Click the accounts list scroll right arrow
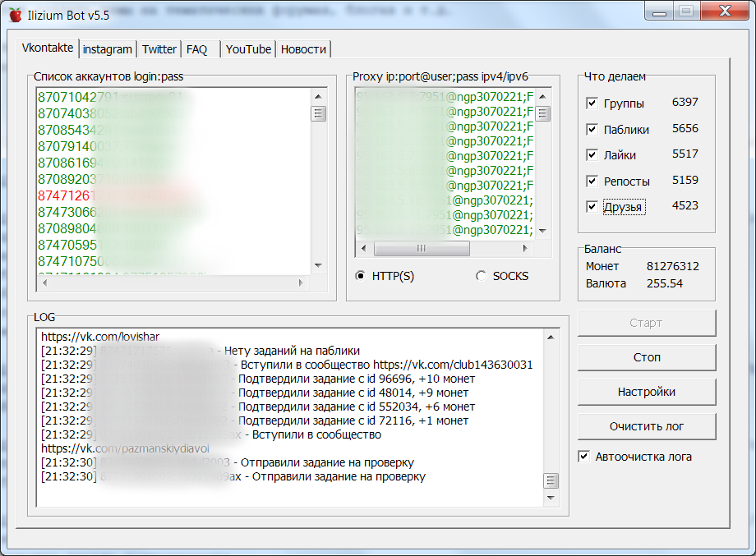The image size is (756, 556). point(301,283)
